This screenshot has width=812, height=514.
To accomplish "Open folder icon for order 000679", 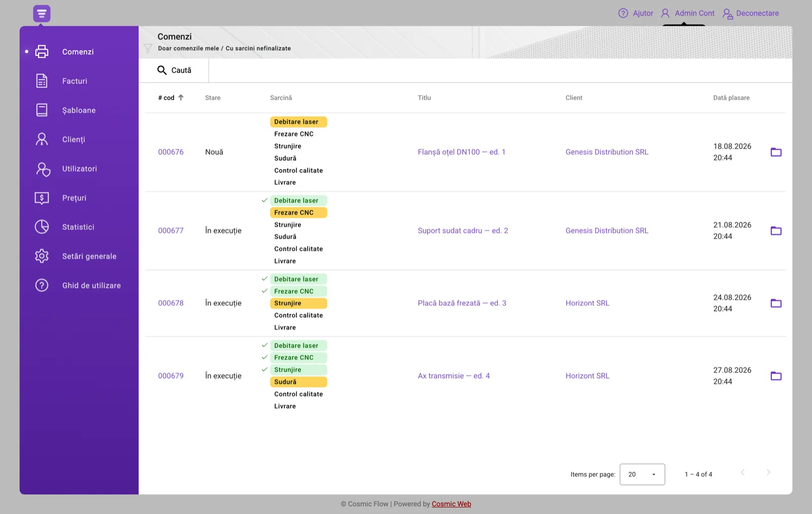I will [776, 376].
